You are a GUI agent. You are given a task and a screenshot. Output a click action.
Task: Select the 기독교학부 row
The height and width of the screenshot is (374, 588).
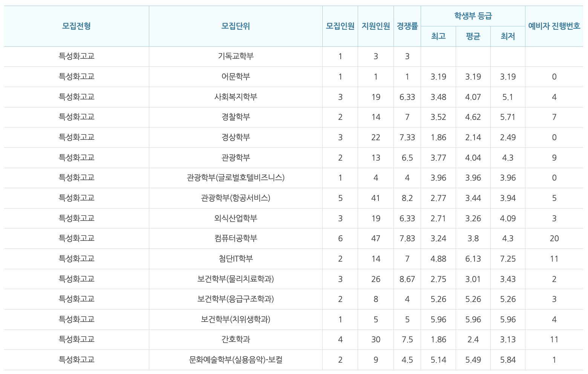[236, 57]
